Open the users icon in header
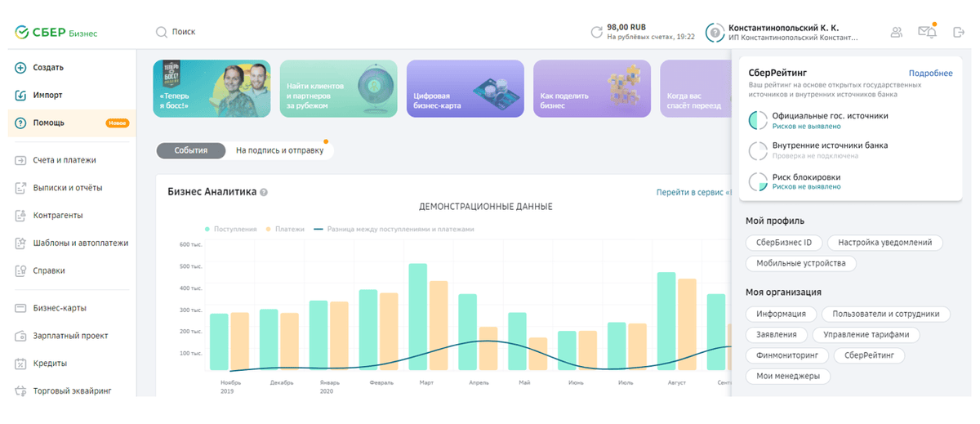The image size is (980, 424). pos(897,32)
